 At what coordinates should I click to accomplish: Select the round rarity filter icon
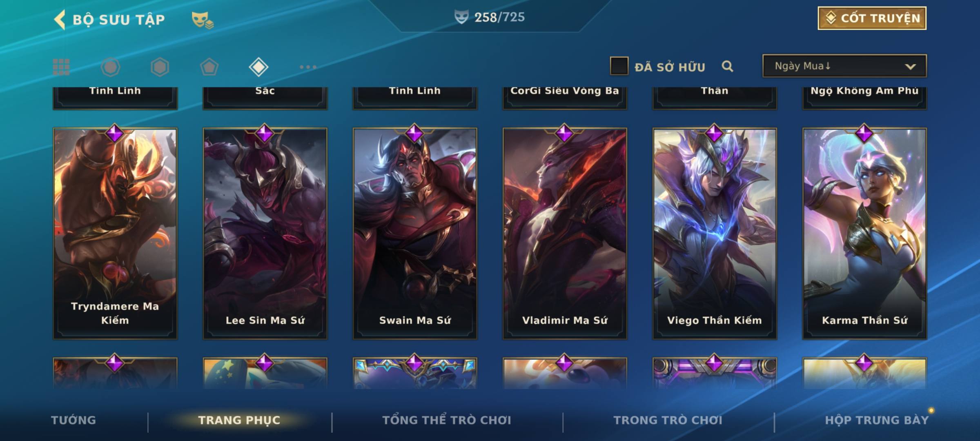[111, 67]
